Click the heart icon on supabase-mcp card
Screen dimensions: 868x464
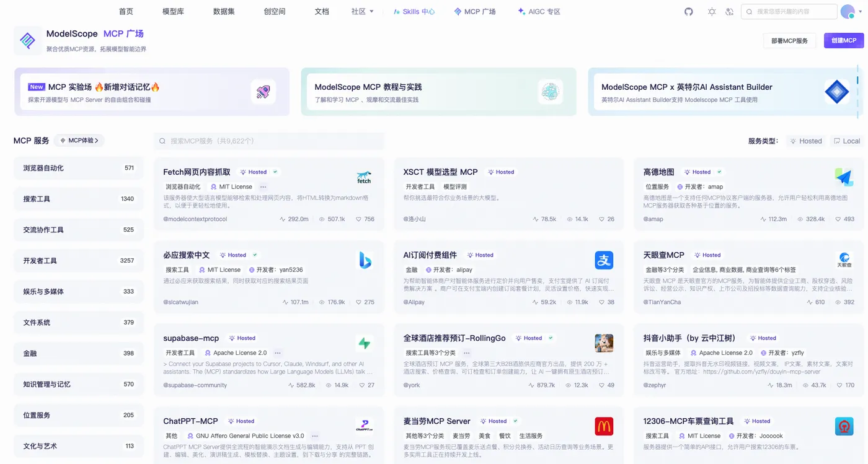(361, 385)
